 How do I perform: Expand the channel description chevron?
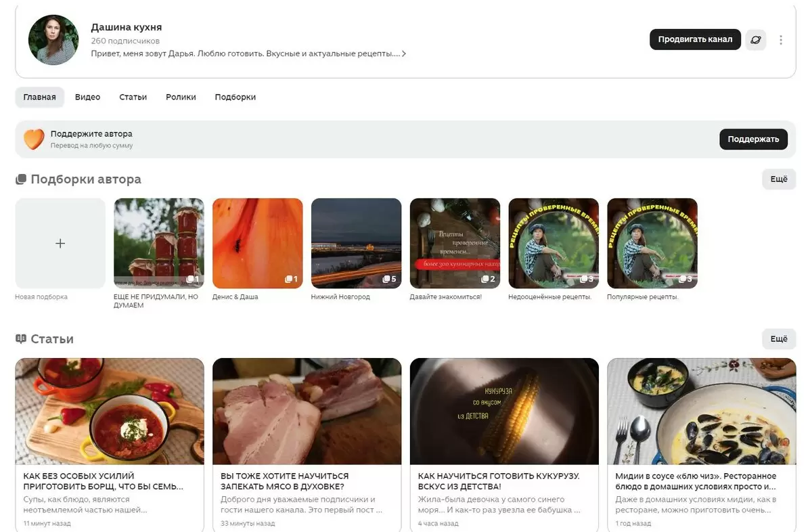point(404,53)
